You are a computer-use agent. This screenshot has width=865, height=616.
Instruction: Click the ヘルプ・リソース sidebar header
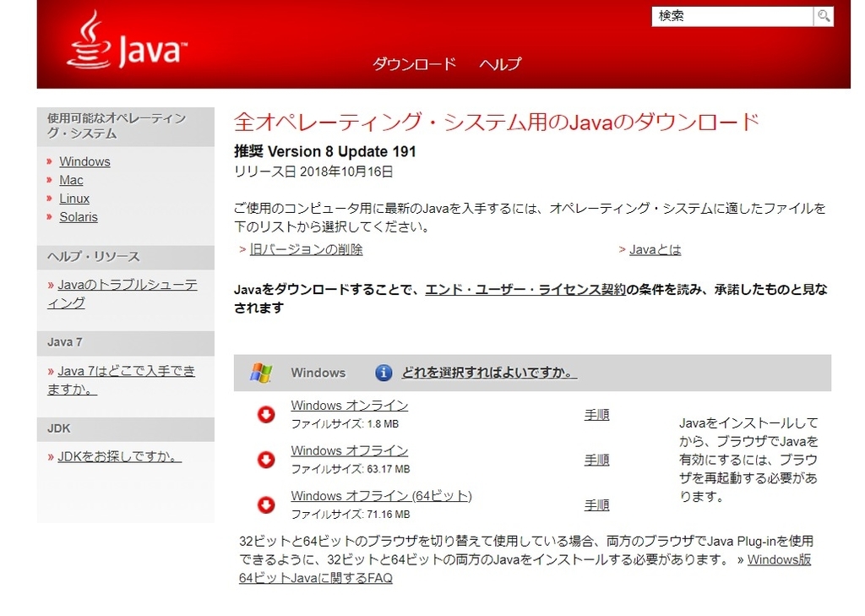pyautogui.click(x=125, y=257)
